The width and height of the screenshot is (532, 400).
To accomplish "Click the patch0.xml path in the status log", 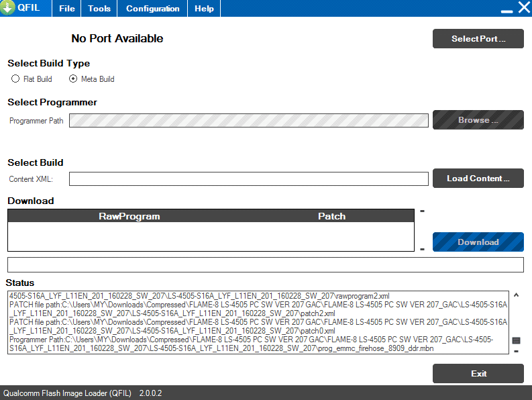I will pos(258,326).
